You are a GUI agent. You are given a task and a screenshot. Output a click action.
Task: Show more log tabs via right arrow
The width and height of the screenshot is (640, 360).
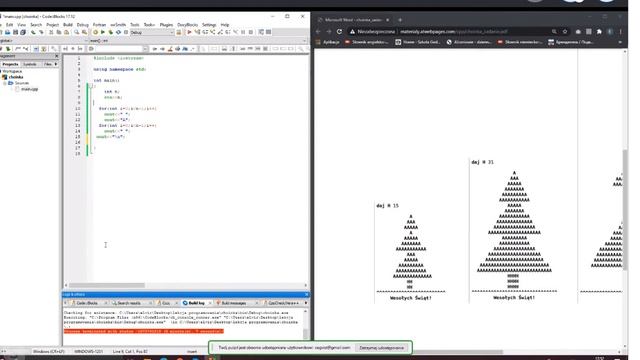[306, 303]
